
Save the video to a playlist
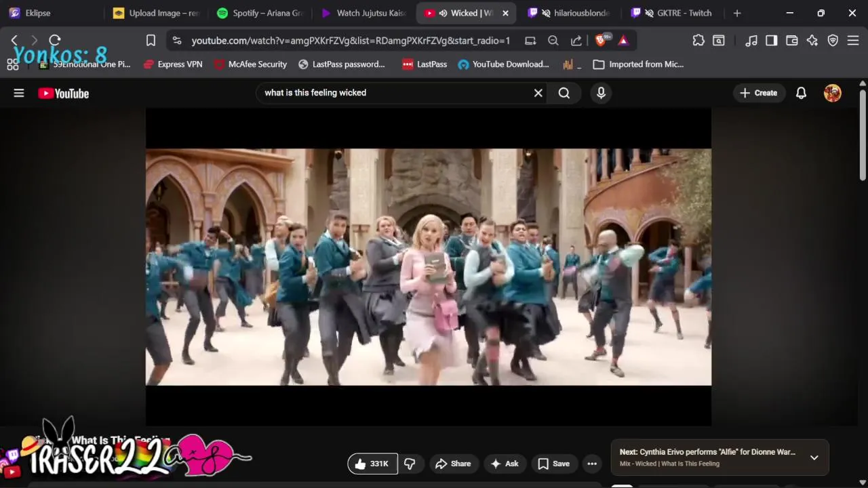tap(553, 464)
